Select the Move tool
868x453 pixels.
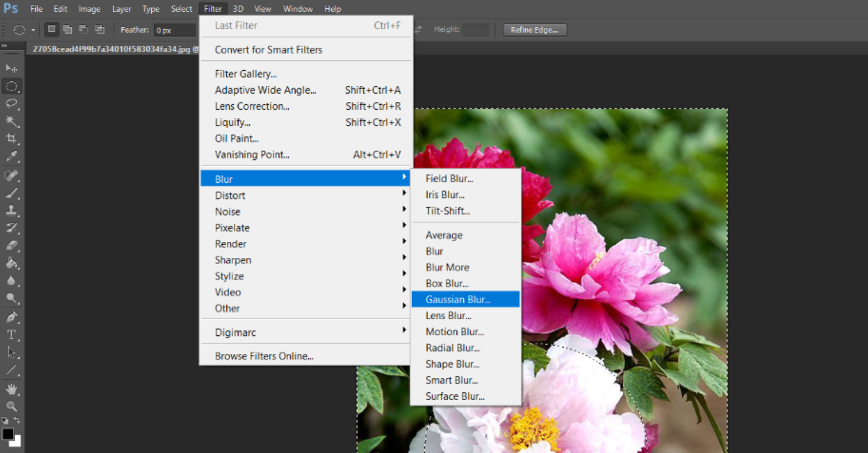11,69
